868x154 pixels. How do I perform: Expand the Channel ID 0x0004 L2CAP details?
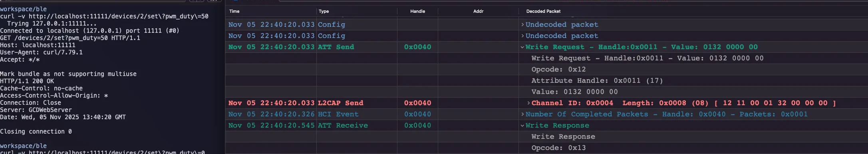coord(528,103)
